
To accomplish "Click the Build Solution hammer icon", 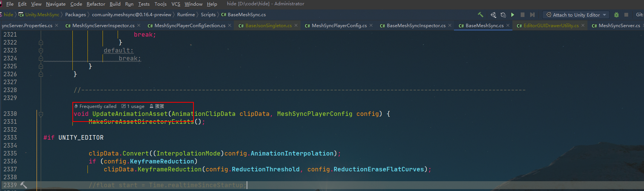I will point(480,15).
